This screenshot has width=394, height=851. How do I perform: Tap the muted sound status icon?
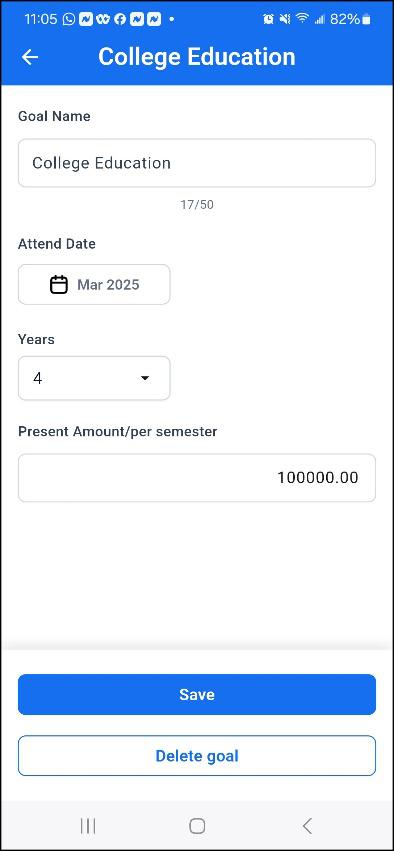(x=285, y=20)
